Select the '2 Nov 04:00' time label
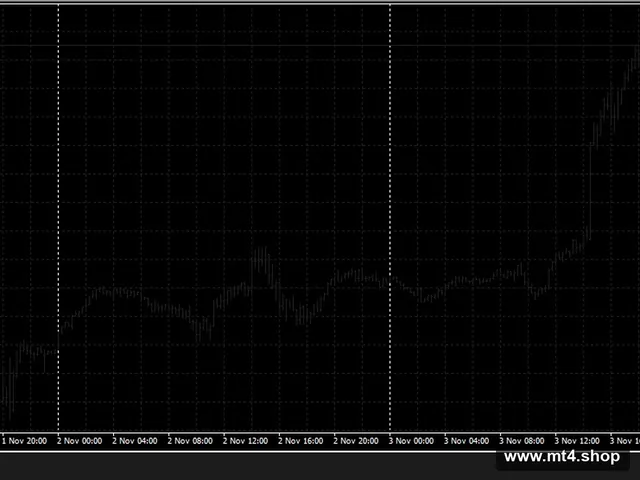Image resolution: width=640 pixels, height=480 pixels. [x=135, y=441]
